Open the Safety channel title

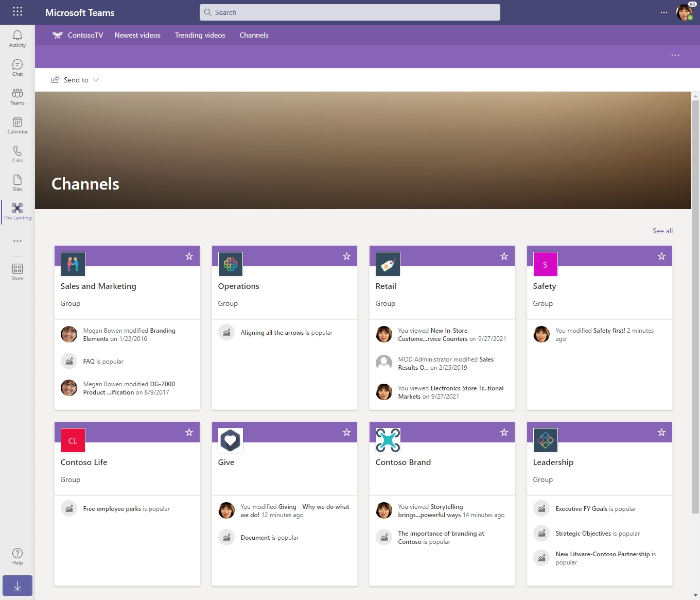coord(545,286)
